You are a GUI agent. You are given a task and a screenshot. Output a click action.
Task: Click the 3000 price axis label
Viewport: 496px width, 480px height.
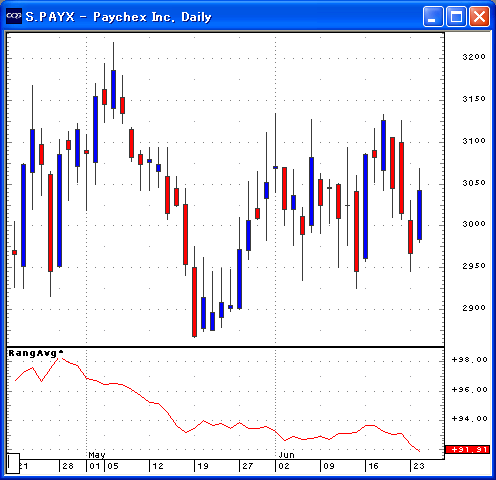pyautogui.click(x=474, y=224)
